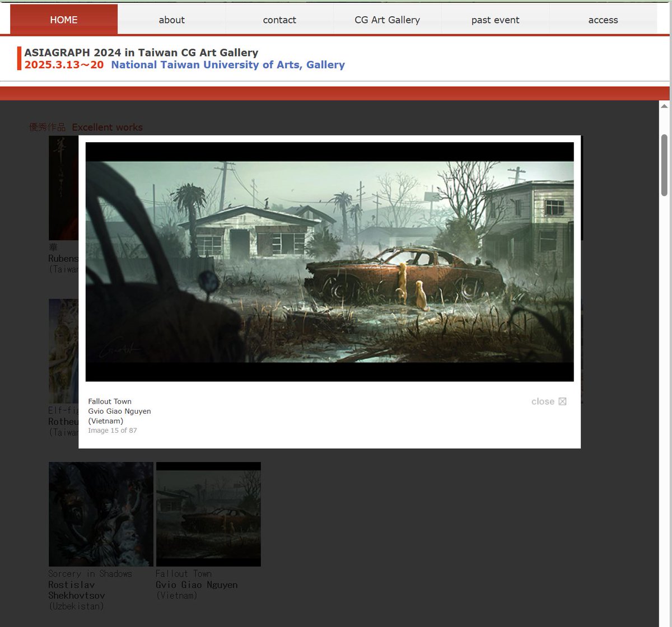Open CG Art Gallery in navigation
Viewport: 672px width, 627px height.
coord(387,20)
